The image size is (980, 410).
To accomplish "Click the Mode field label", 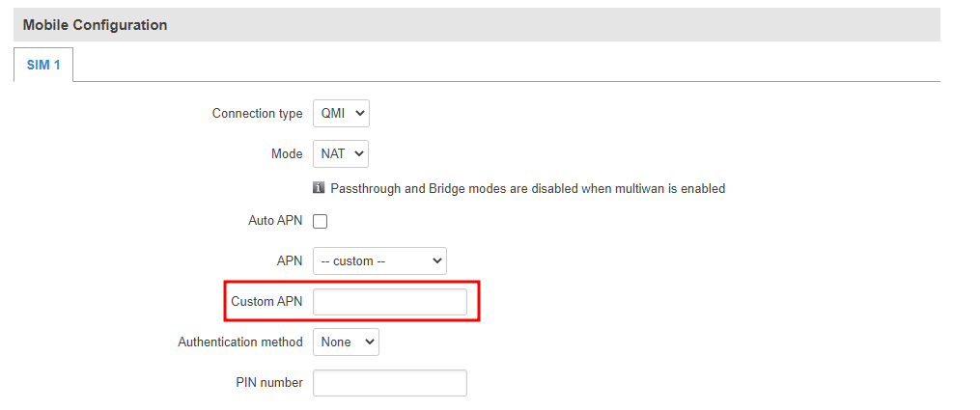I will [x=287, y=153].
